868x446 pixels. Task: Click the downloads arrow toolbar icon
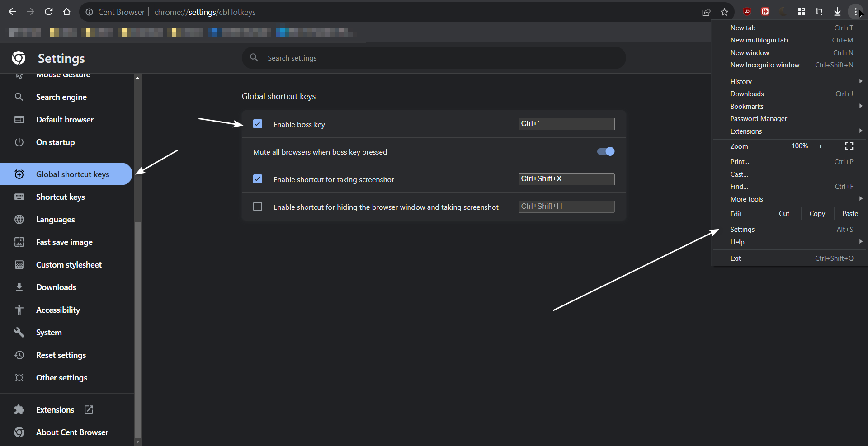837,12
